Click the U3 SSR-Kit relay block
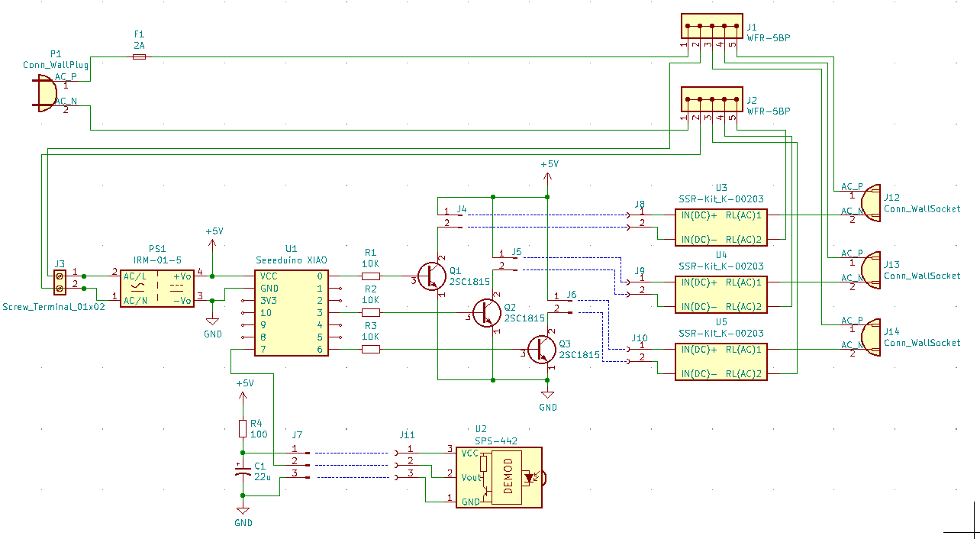980x539 pixels. pos(720,227)
